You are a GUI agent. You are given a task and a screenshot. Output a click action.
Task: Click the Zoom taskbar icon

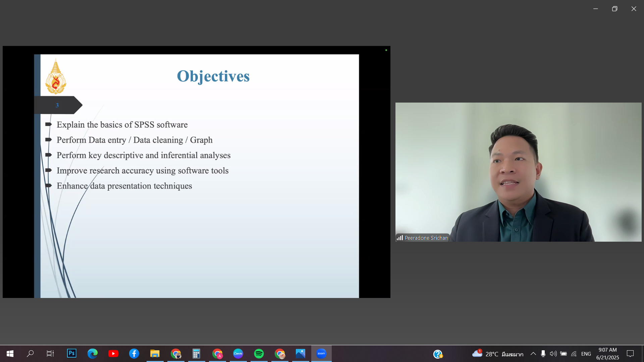(321, 354)
